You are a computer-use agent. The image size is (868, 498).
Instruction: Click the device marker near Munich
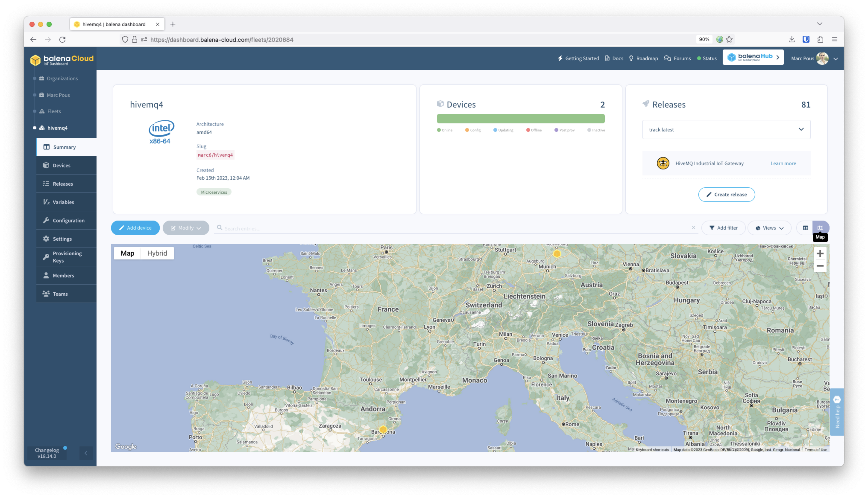coord(557,253)
